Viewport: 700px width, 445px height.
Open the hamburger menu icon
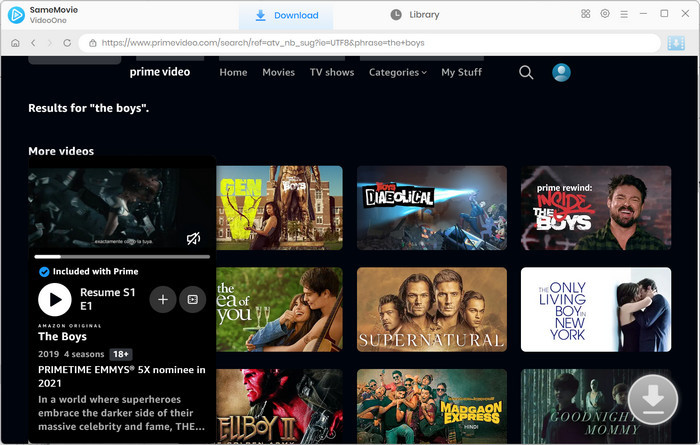624,14
